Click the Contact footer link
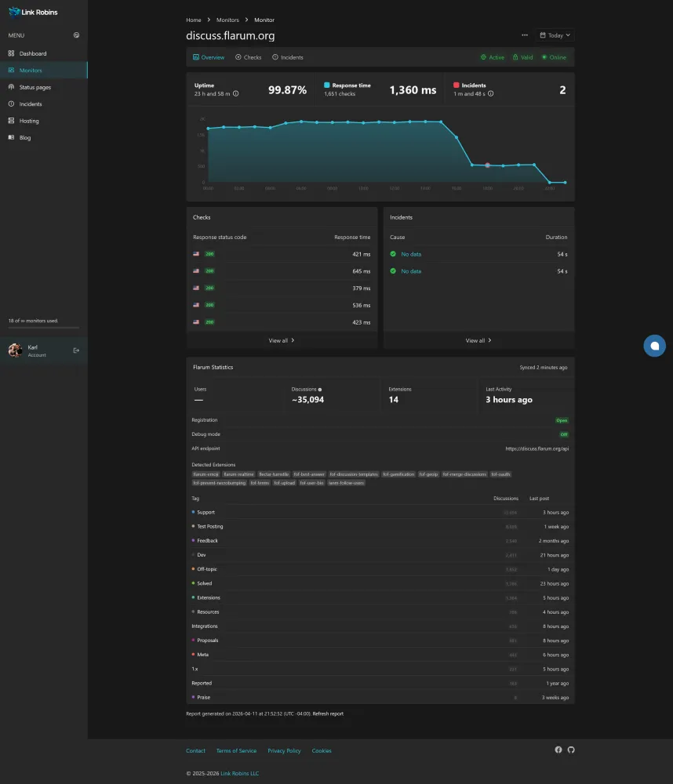 pos(195,751)
